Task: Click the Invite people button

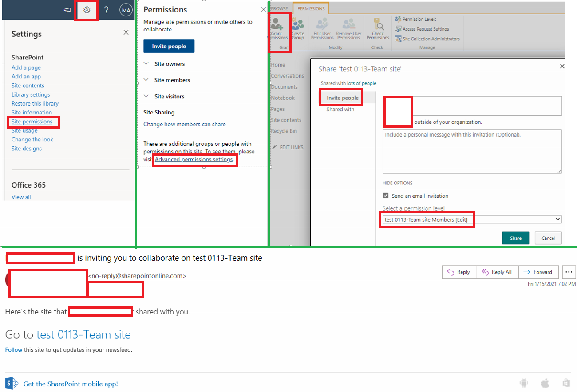Action: click(x=169, y=46)
